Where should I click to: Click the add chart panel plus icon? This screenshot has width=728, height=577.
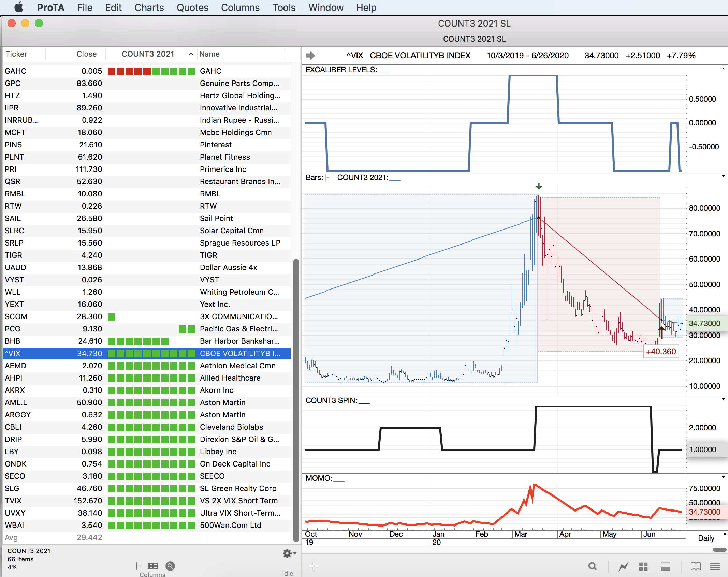click(314, 566)
